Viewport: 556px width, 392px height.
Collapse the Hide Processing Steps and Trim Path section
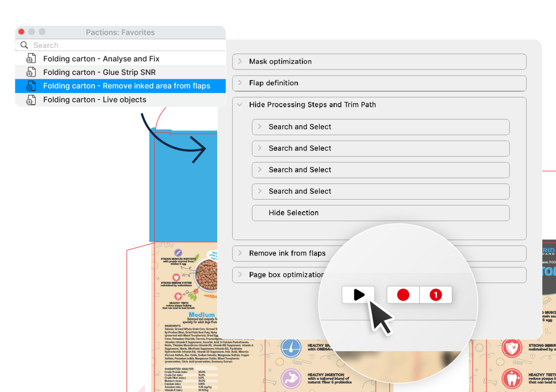(x=240, y=105)
